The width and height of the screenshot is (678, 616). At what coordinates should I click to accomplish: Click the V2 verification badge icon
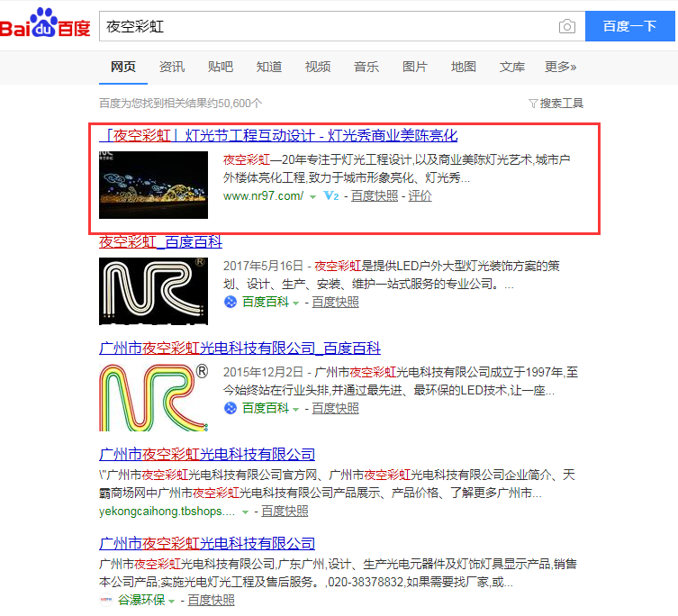point(331,196)
